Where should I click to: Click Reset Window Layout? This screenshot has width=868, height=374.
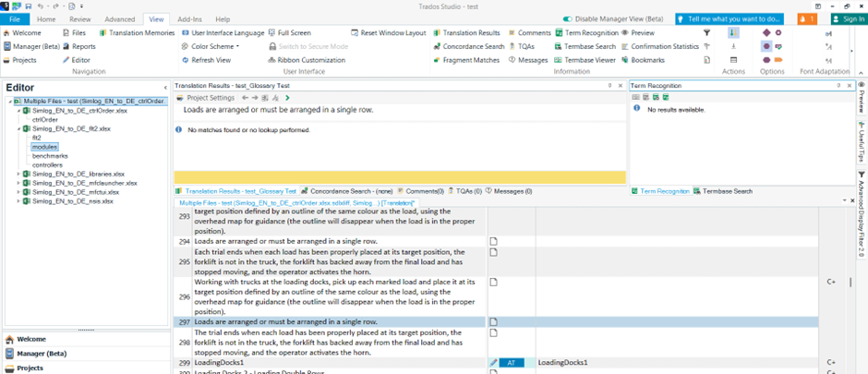(x=389, y=33)
